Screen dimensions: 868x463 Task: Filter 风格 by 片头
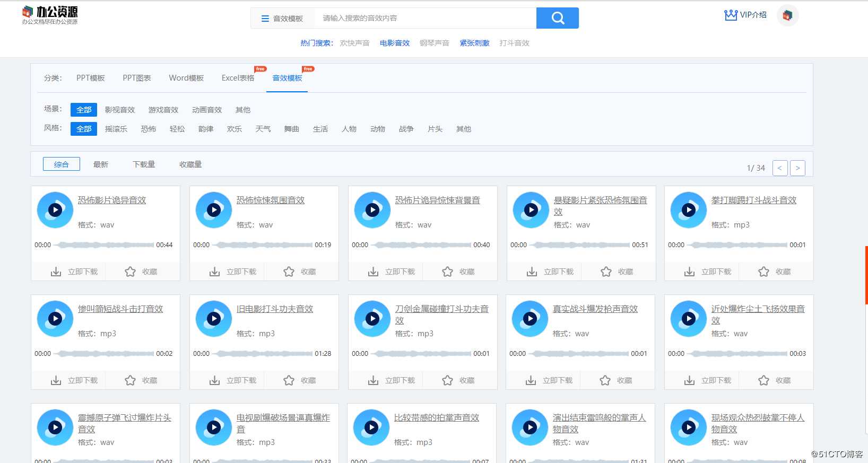[x=435, y=129]
